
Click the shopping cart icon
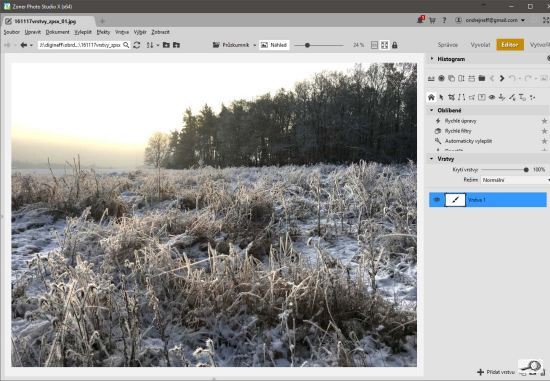[432, 20]
